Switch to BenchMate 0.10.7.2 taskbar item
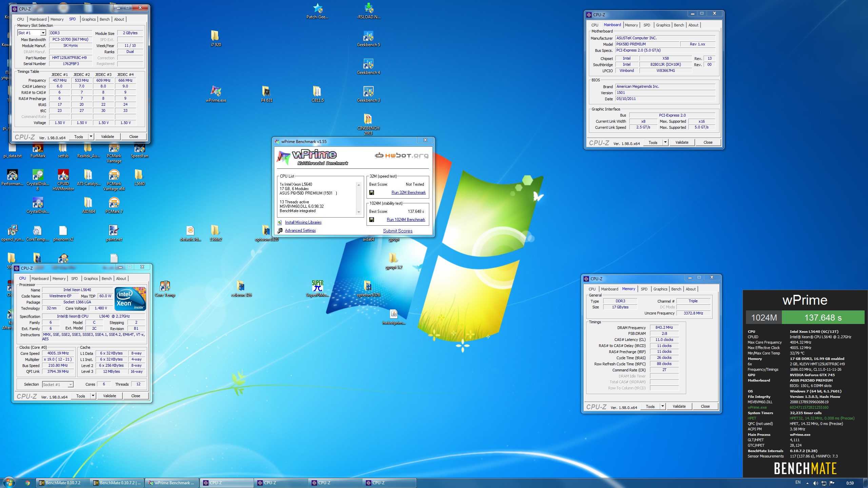Viewport: 868px width, 488px height. [x=63, y=483]
